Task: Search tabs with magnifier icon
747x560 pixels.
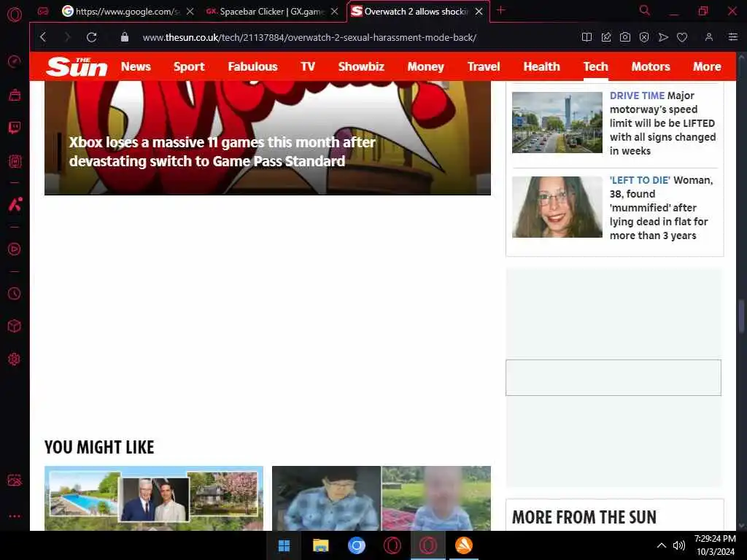Action: (x=645, y=10)
